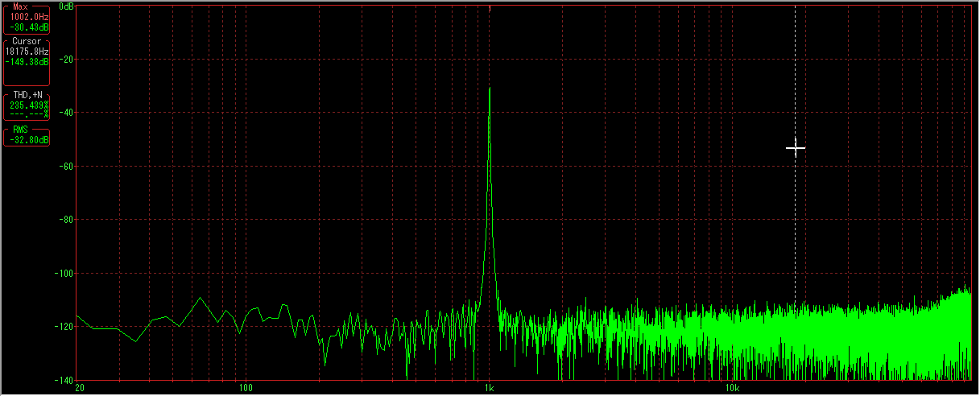Viewport: 980px width, 396px height.
Task: Click the 1k label on frequency axis
Action: tap(489, 388)
